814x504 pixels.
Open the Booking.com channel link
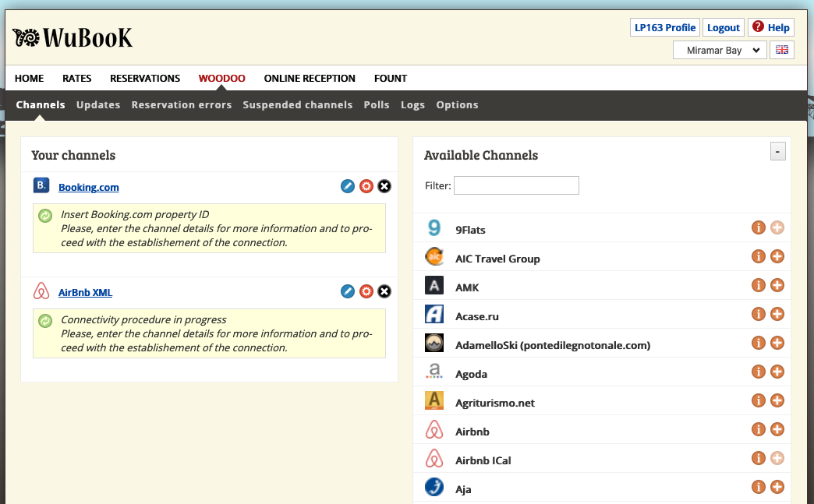click(x=89, y=187)
